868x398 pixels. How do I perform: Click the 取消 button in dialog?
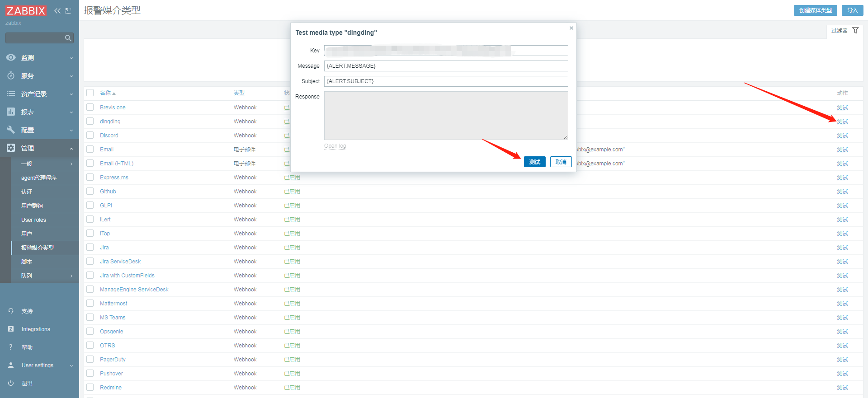(561, 162)
